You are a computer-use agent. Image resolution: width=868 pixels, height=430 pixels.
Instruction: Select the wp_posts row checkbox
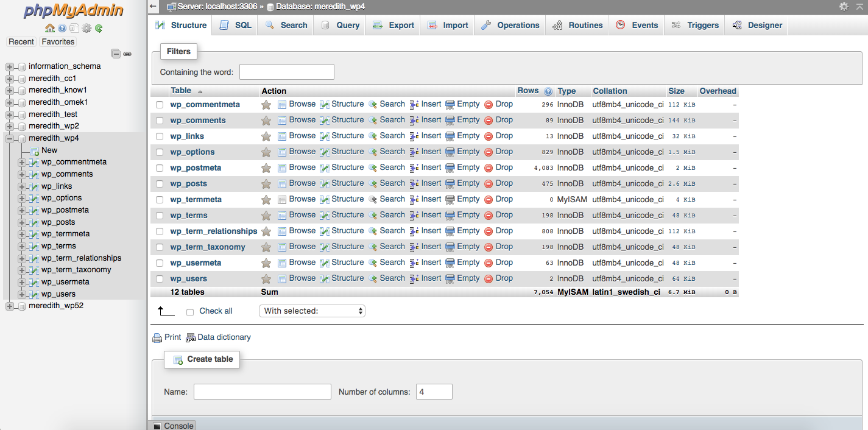coord(160,184)
